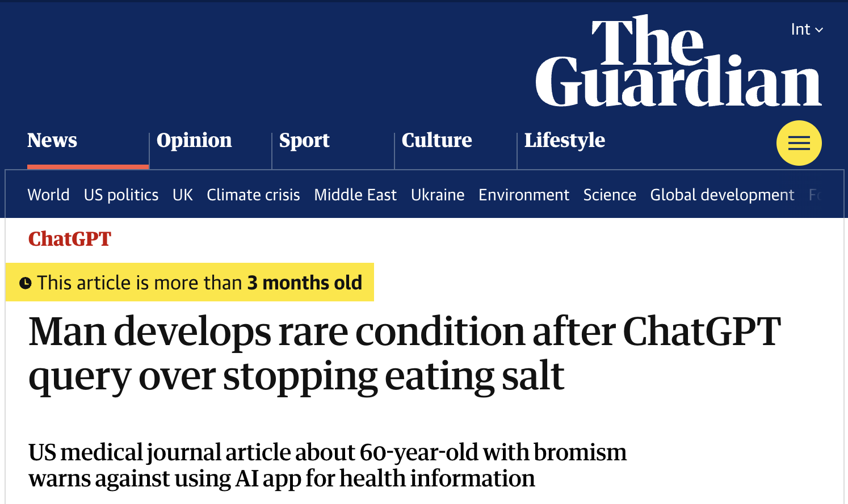Viewport: 848px width, 504px height.
Task: Navigate to the UK subnav link
Action: [183, 195]
